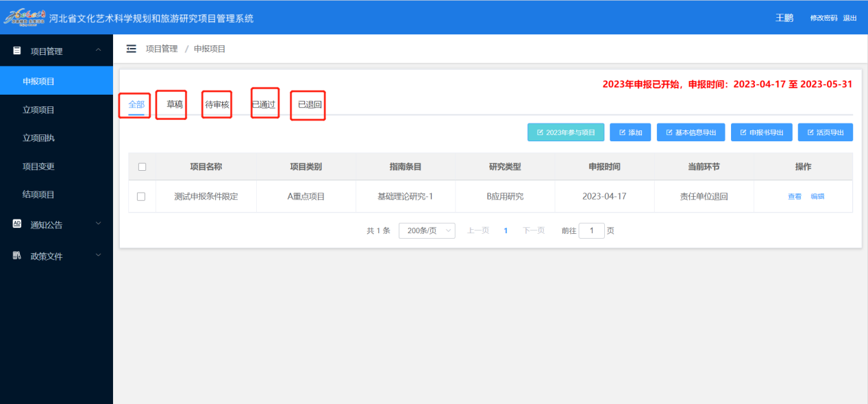Click the page number input field

(x=591, y=230)
